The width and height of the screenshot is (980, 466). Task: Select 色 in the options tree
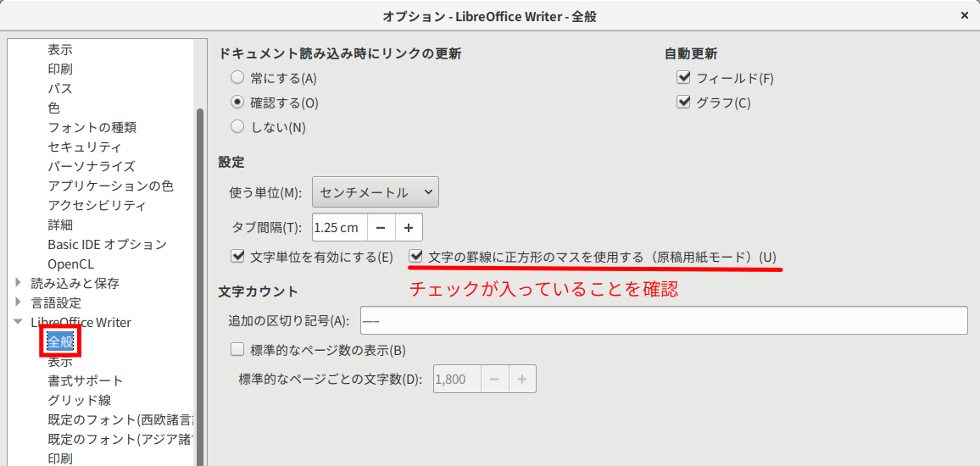[53, 108]
